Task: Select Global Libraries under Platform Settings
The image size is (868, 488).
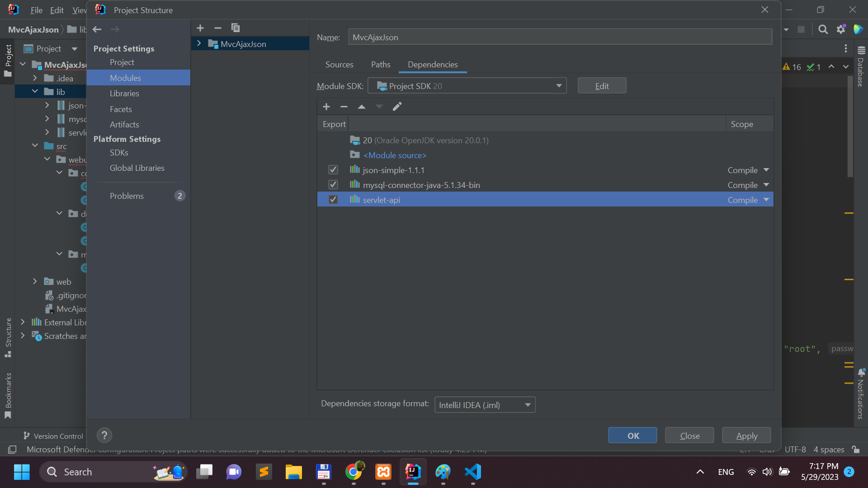Action: click(137, 168)
